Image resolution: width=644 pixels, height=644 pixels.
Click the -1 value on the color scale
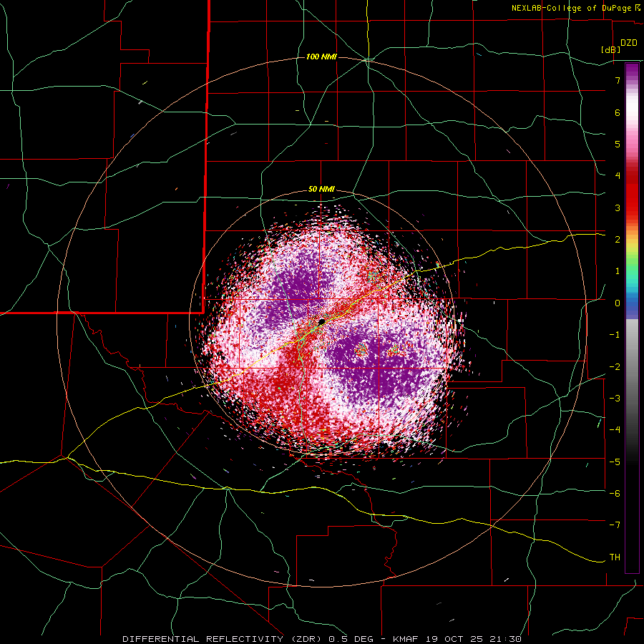click(615, 335)
